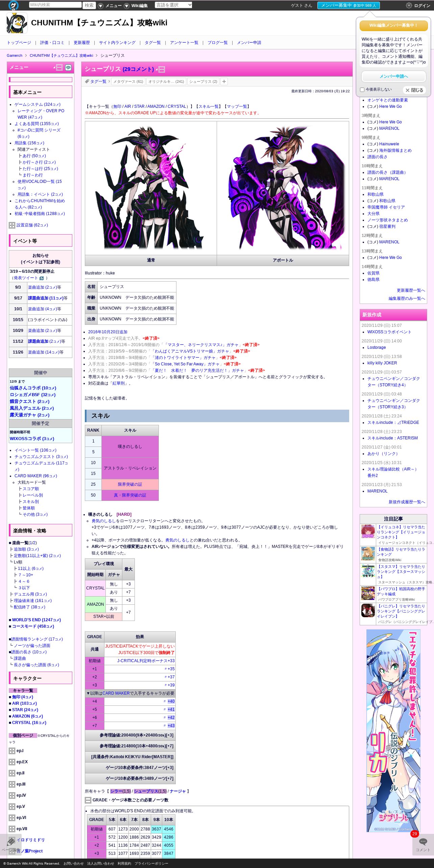Open アンケート一覧 in the navigation bar

coord(184,43)
